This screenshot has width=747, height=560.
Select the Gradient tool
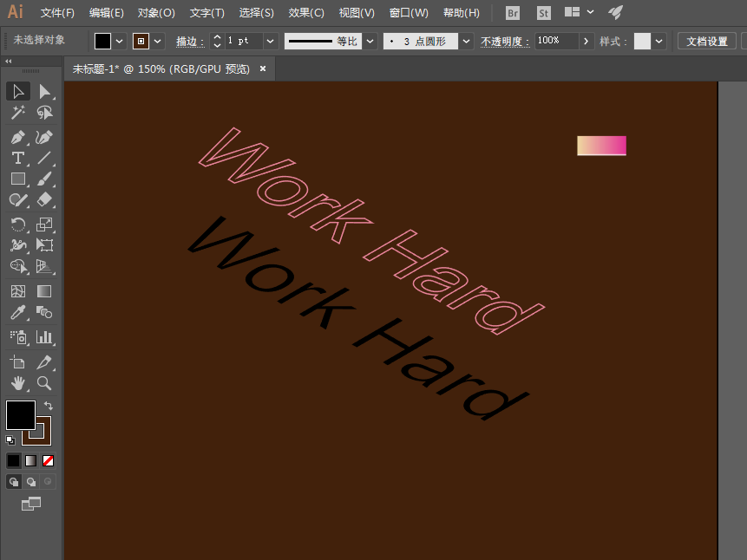click(x=44, y=291)
